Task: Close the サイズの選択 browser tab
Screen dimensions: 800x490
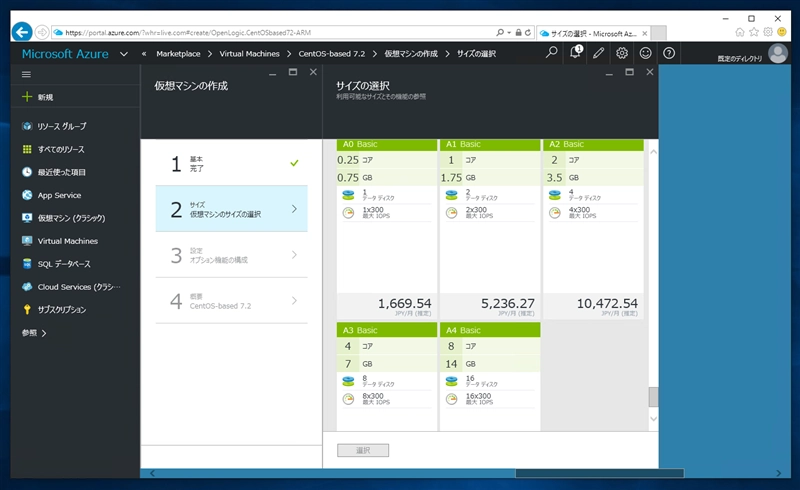Action: pos(644,33)
